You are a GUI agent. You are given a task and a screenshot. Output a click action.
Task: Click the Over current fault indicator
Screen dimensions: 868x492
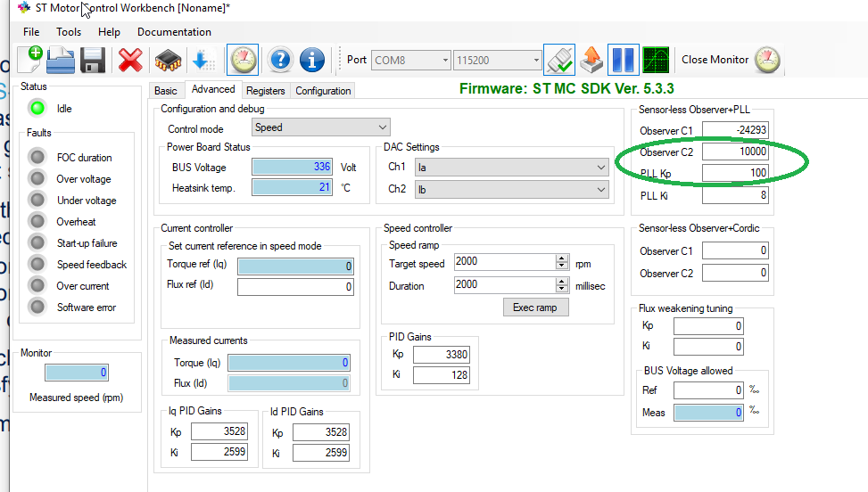click(37, 285)
